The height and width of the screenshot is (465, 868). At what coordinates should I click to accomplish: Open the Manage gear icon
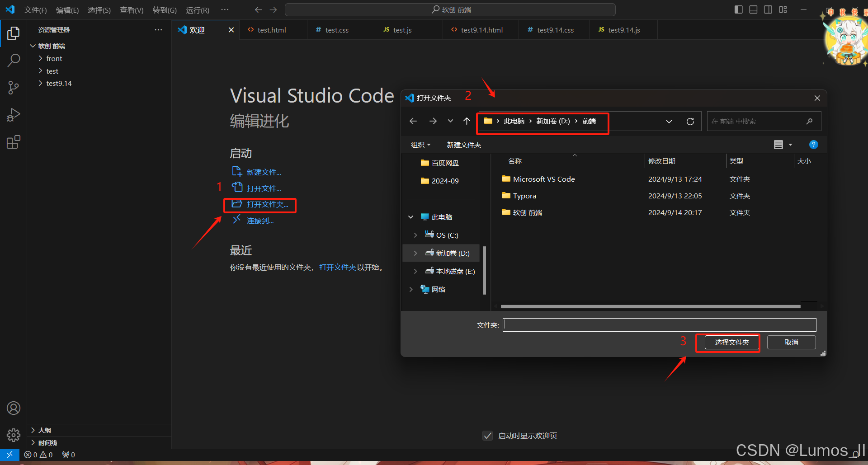click(x=14, y=435)
